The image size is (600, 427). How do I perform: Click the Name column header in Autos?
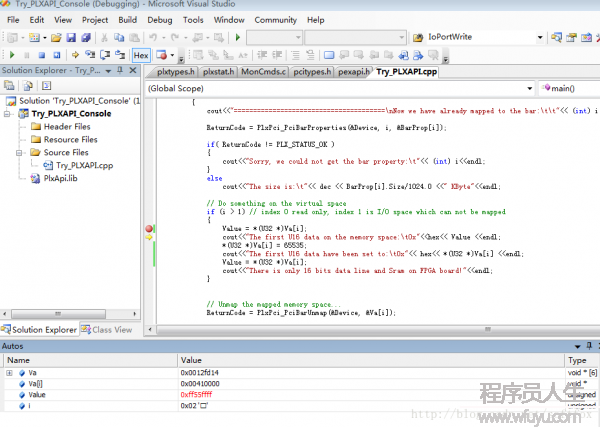tap(91, 360)
